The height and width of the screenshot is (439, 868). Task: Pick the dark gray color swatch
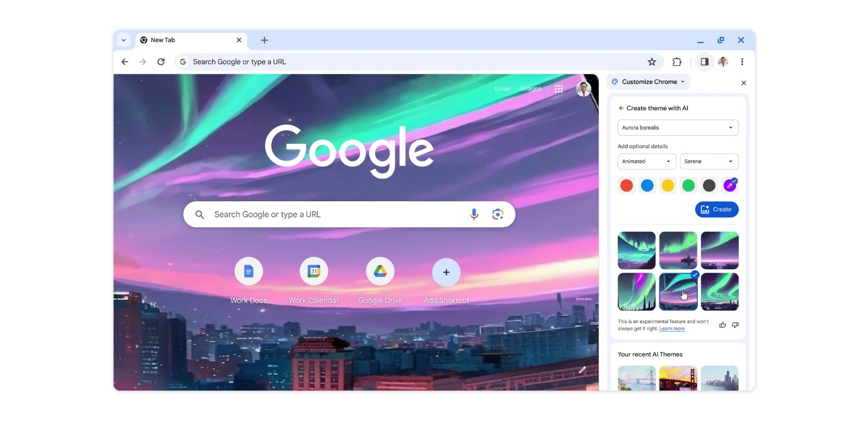point(709,186)
